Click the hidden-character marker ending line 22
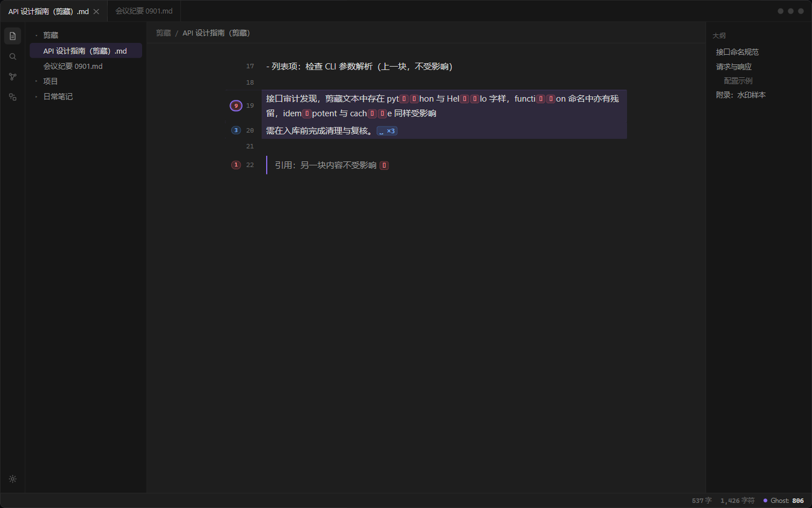Screen dimensions: 812x508 coord(384,165)
